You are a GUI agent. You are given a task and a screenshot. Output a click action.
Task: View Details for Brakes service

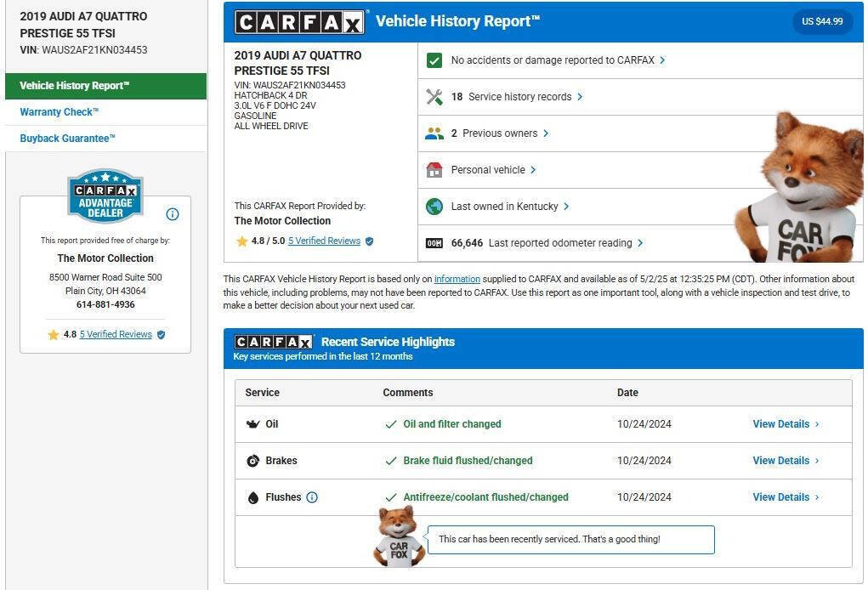tap(785, 461)
